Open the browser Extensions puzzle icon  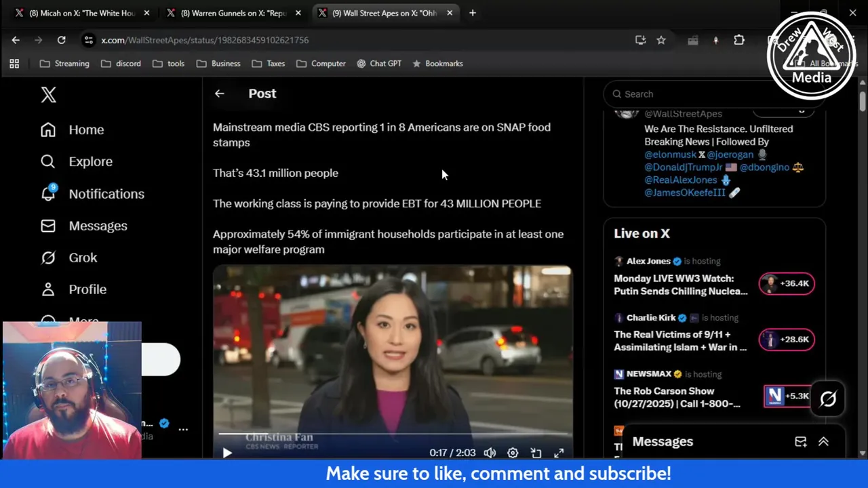[739, 40]
